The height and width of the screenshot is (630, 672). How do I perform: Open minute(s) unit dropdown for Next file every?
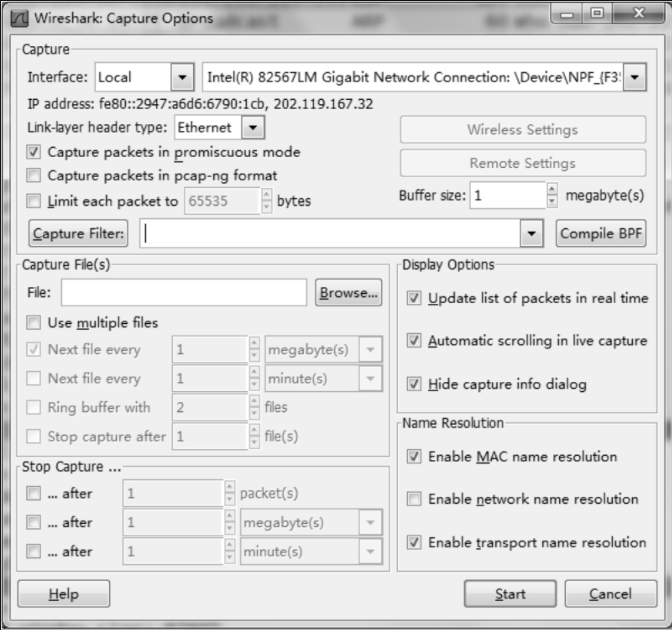tap(370, 379)
